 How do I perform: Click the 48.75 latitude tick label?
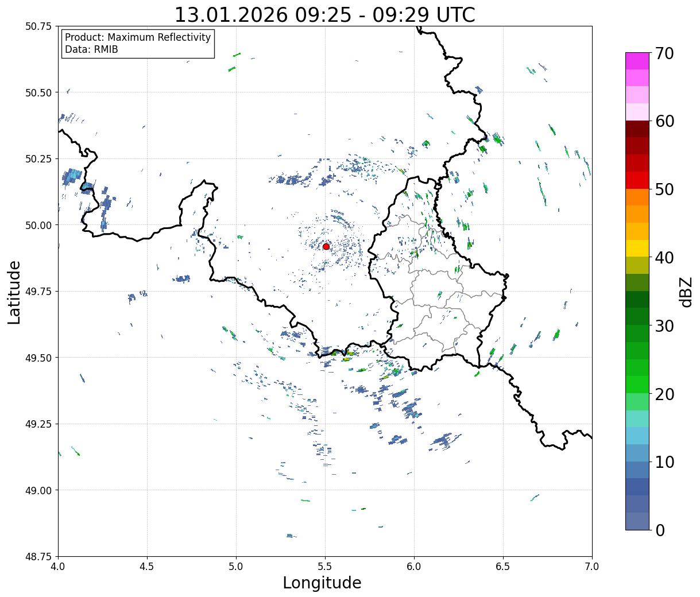click(38, 556)
